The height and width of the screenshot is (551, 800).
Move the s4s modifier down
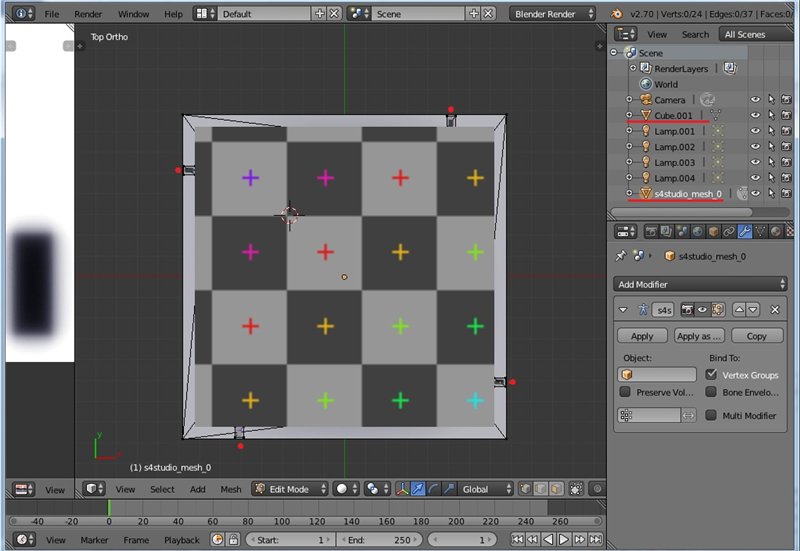click(753, 309)
